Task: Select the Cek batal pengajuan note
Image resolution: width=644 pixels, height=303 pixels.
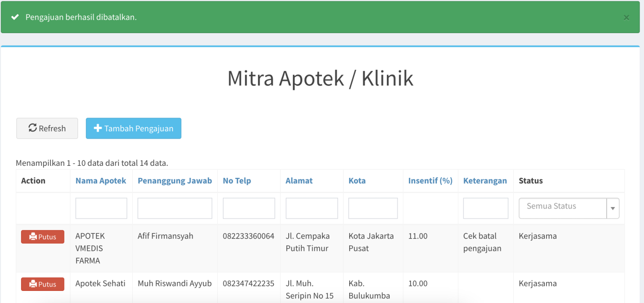Action: coord(482,242)
